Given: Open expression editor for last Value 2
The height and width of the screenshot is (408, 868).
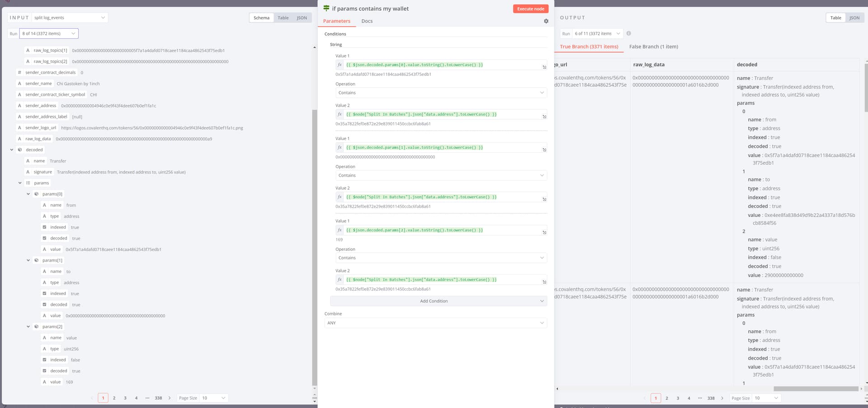Looking at the screenshot, I should pyautogui.click(x=544, y=282).
